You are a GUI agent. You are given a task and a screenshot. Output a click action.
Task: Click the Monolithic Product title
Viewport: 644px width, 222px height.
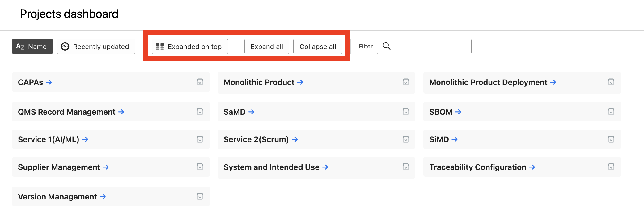tap(259, 82)
